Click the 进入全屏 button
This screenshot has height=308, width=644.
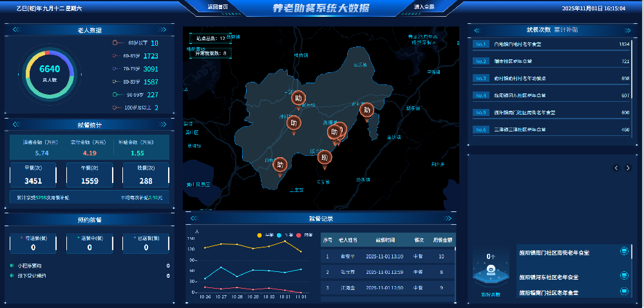tap(424, 7)
